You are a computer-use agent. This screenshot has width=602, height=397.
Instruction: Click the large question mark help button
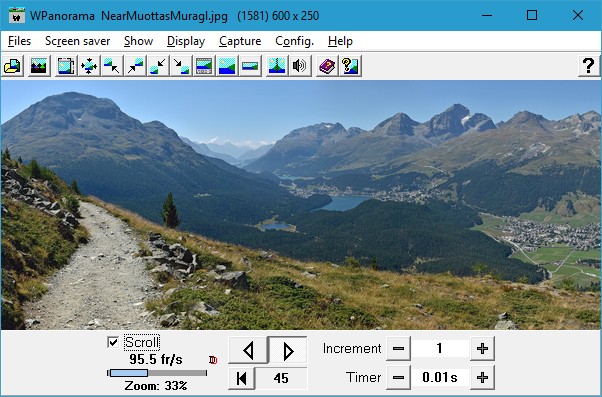(x=589, y=66)
